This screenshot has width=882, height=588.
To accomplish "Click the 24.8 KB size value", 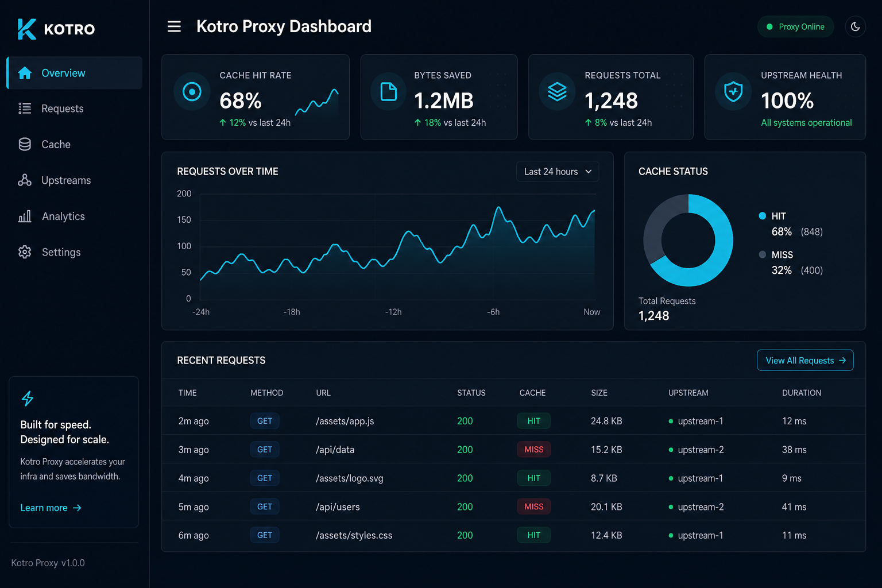I will point(606,421).
